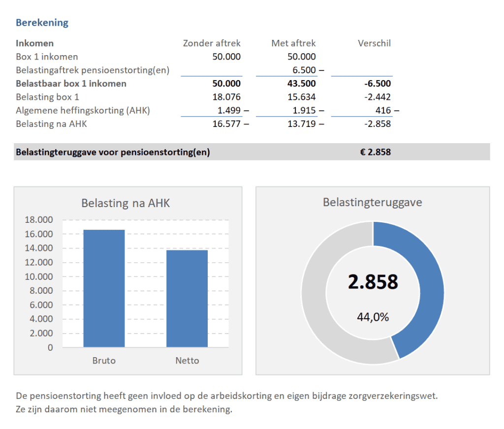Select the 44,0% label inside the donut
This screenshot has height=429, width=504.
click(x=374, y=317)
